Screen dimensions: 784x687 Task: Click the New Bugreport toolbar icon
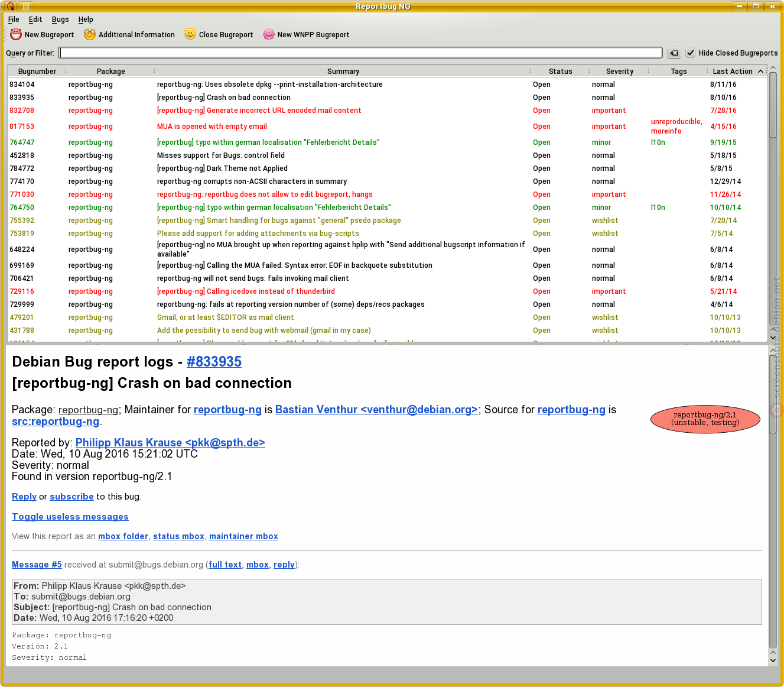[16, 34]
